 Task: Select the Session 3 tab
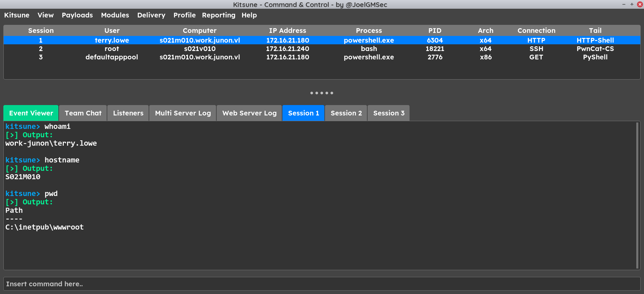coord(389,113)
